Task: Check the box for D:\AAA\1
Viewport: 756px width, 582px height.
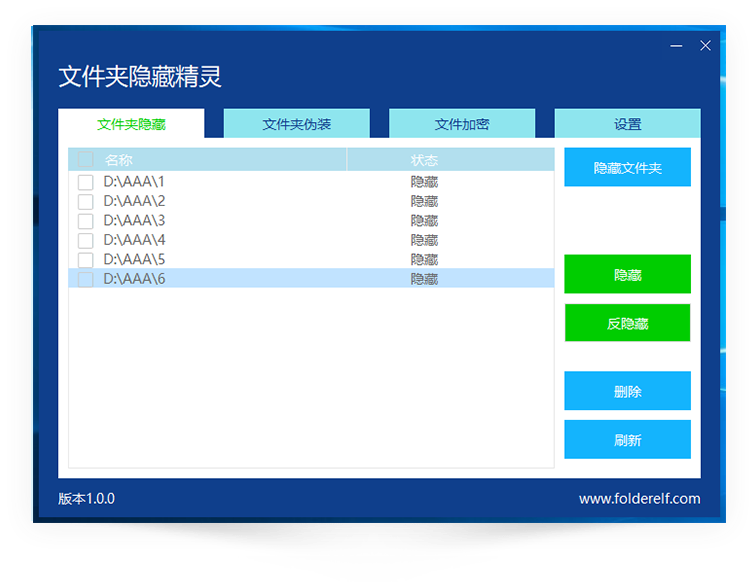Action: pyautogui.click(x=86, y=182)
